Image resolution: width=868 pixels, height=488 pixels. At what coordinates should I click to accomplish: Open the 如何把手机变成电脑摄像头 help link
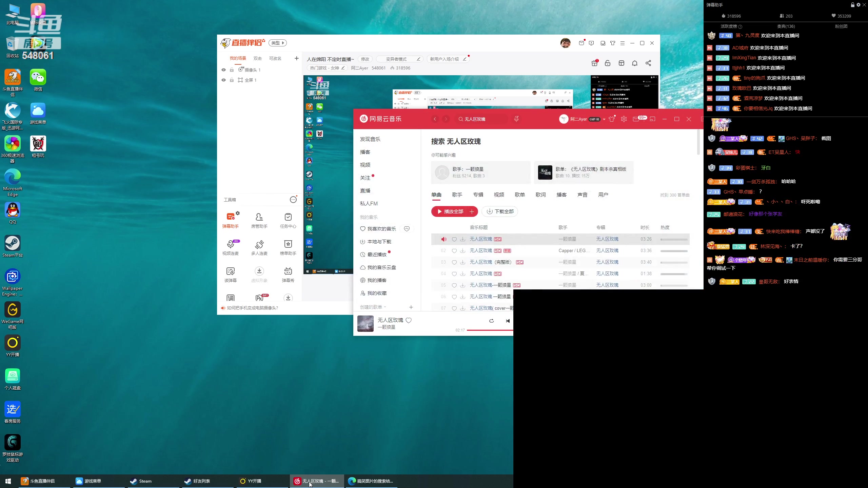252,308
